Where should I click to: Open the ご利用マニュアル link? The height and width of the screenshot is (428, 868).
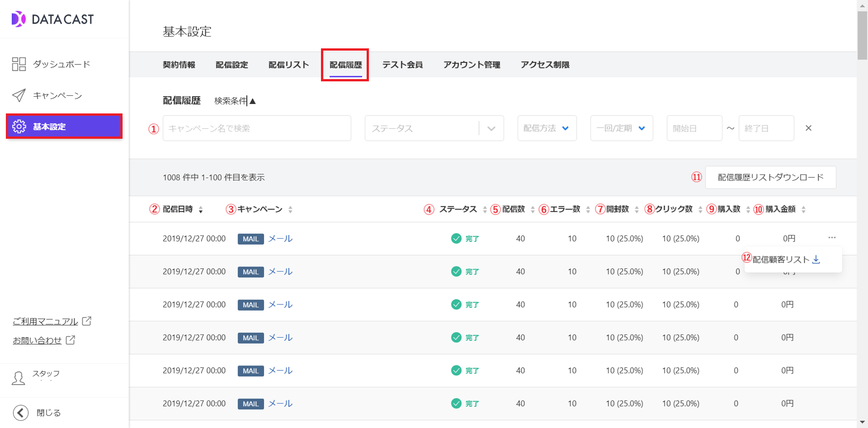(x=45, y=321)
